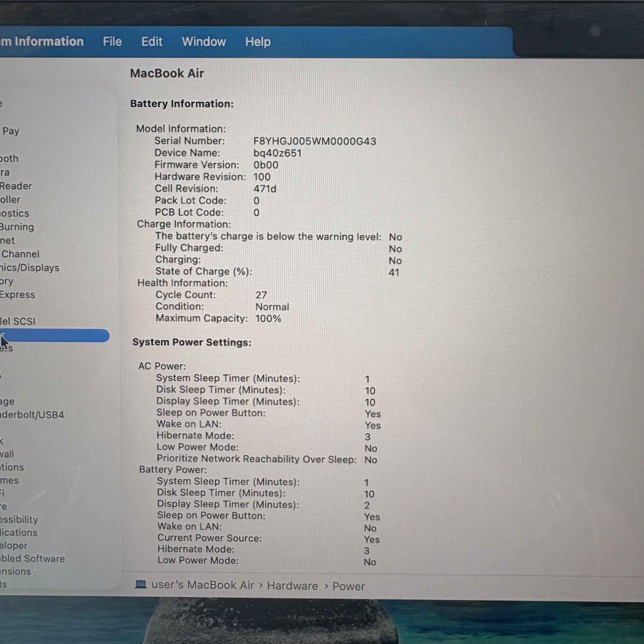
Task: Open the Edit menu
Action: coord(152,42)
